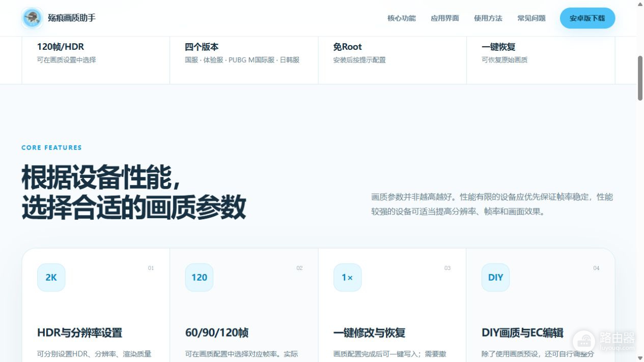Click description 可分别设置HDR、分辨率、渲染质量

tap(94, 354)
